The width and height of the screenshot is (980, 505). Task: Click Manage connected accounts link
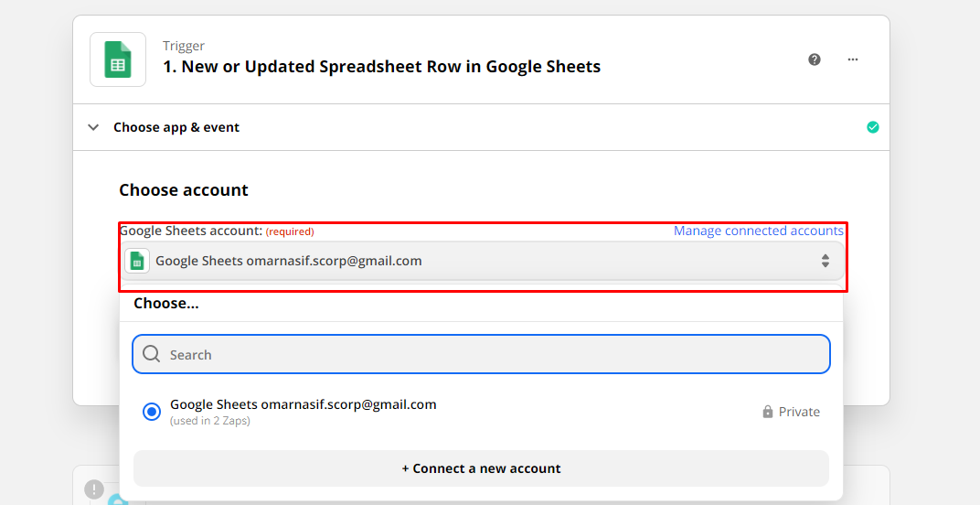(758, 231)
